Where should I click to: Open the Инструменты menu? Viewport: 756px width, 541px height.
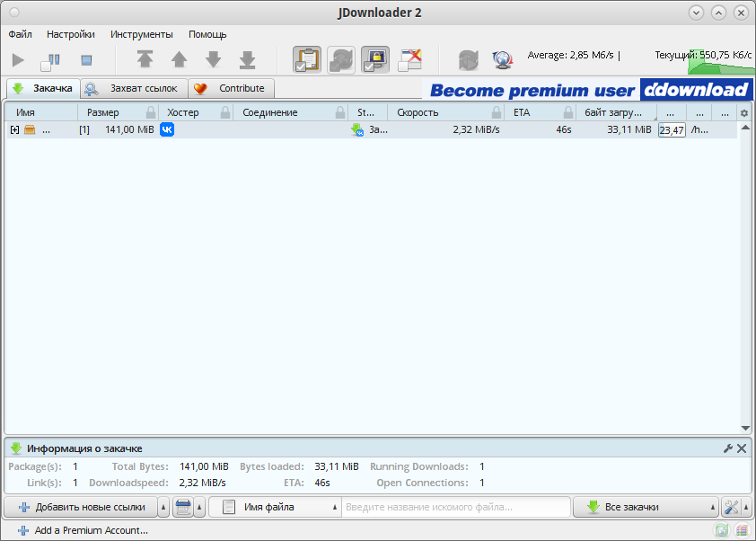click(142, 34)
